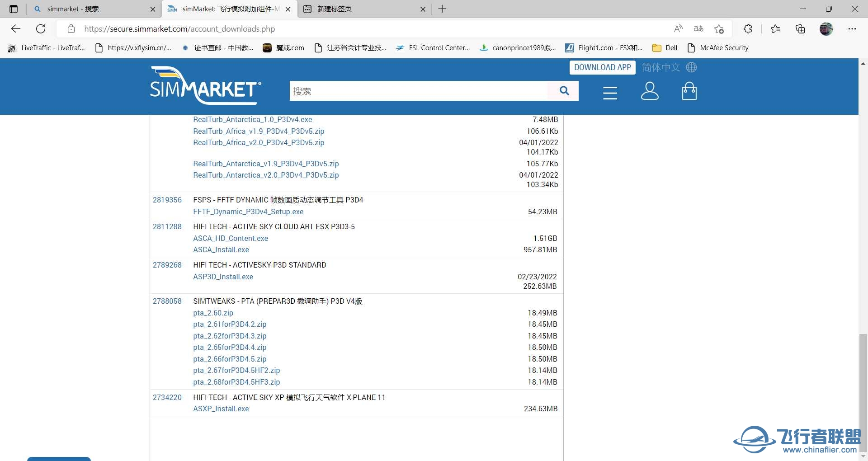Close the simmarket 搜索 tab
Image resolution: width=868 pixels, height=461 pixels.
tap(153, 9)
